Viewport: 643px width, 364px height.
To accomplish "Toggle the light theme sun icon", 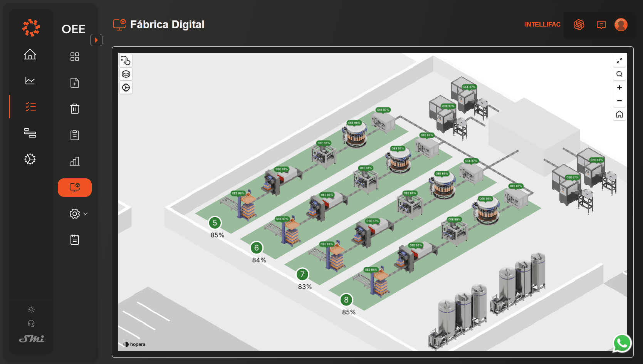I will pos(31,309).
